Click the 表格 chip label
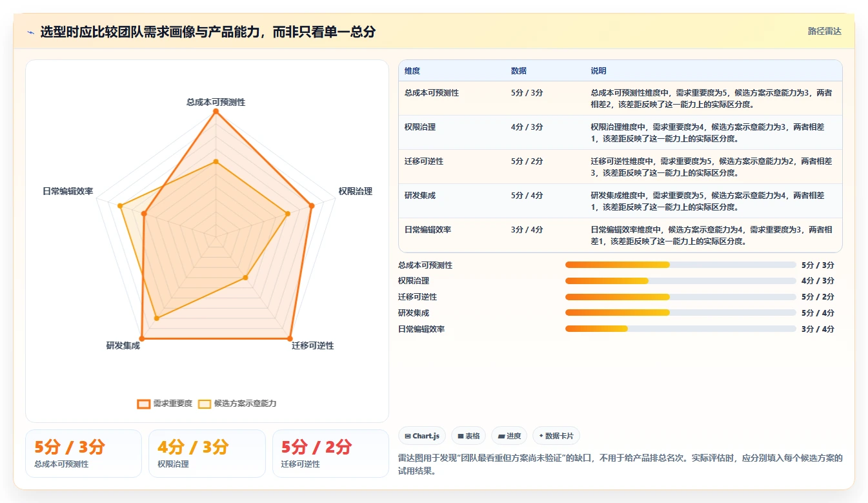Image resolution: width=868 pixels, height=503 pixels. click(x=472, y=436)
